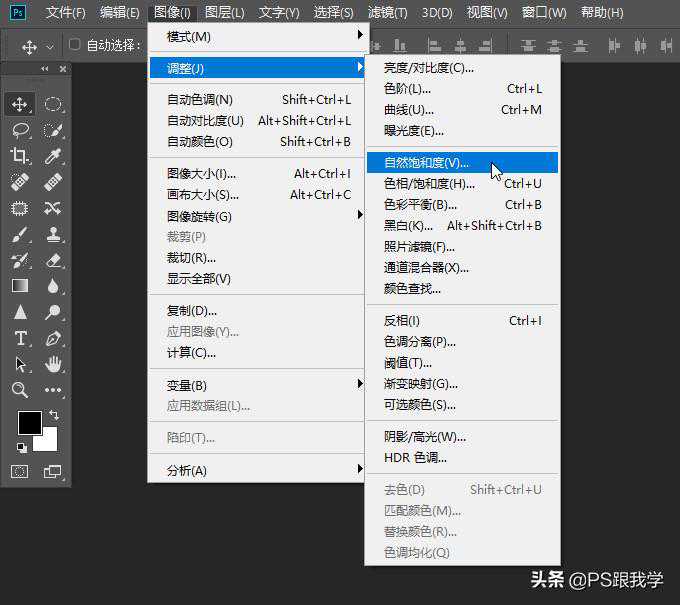Viewport: 680px width, 605px height.
Task: Select the Crop tool
Action: (x=20, y=155)
